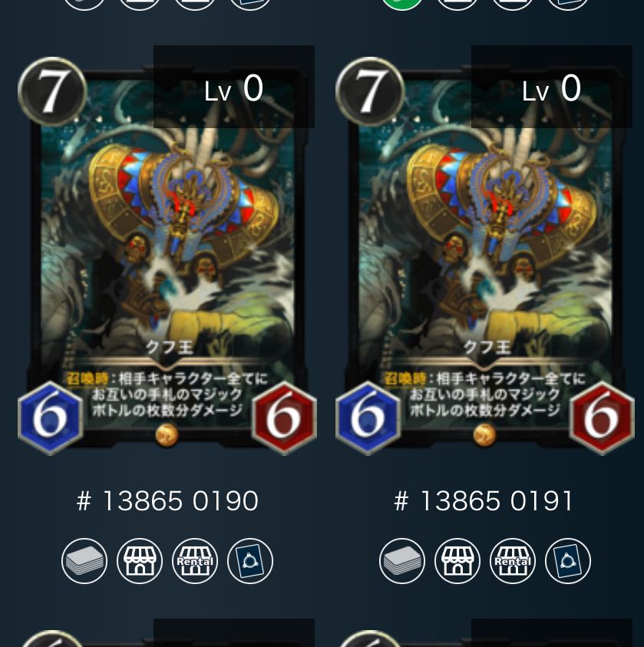The width and height of the screenshot is (644, 647).
Task: Click the gold coin emblem on the left card
Action: (x=167, y=435)
